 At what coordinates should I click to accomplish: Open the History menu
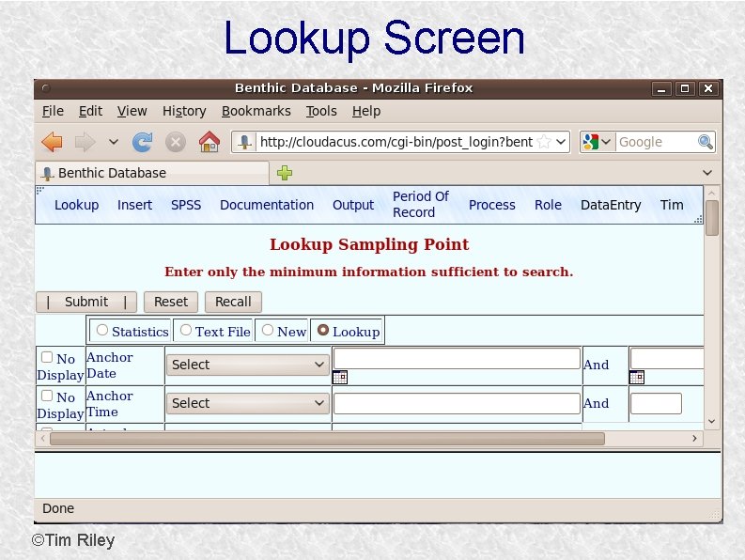pos(184,111)
